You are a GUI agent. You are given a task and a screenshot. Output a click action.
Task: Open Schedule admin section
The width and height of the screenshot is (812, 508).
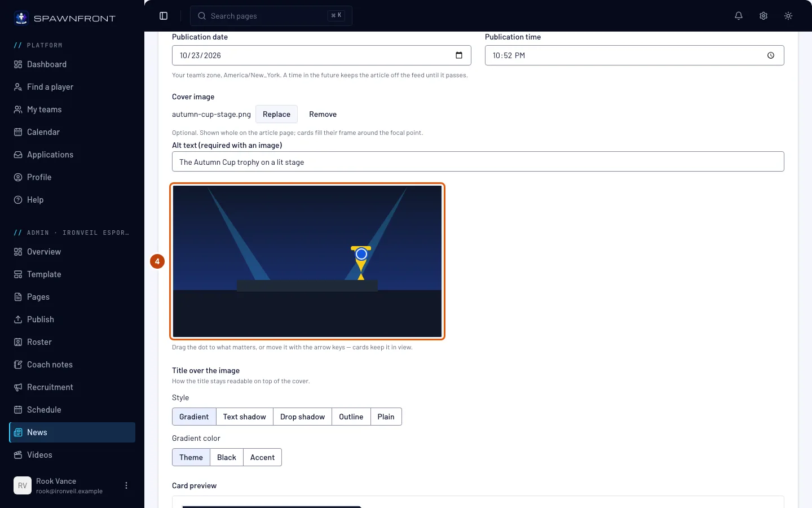[x=72, y=410]
